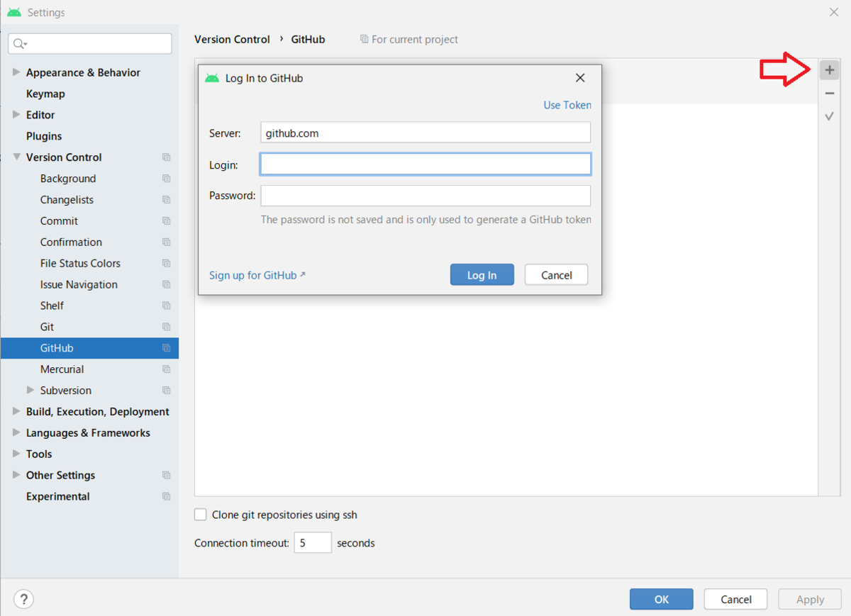
Task: Click the help question mark icon
Action: (x=24, y=599)
